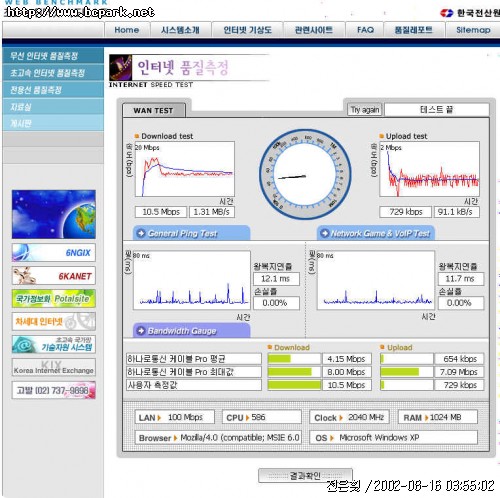Open the Home menu item
500x498 pixels.
pos(127,30)
